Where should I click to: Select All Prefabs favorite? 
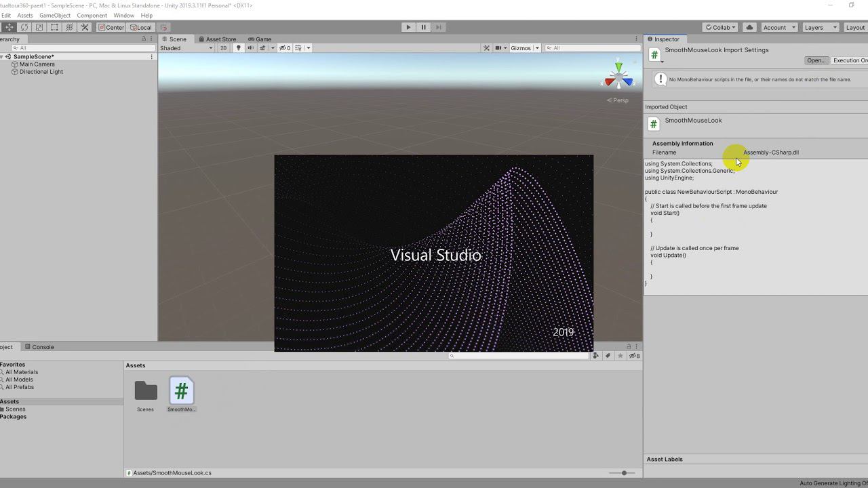20,387
